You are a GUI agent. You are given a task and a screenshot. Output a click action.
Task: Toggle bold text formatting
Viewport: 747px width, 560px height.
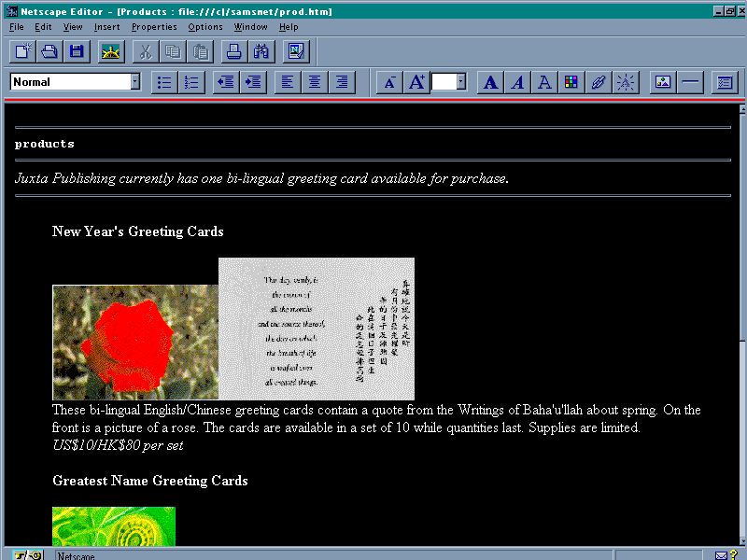tap(490, 82)
